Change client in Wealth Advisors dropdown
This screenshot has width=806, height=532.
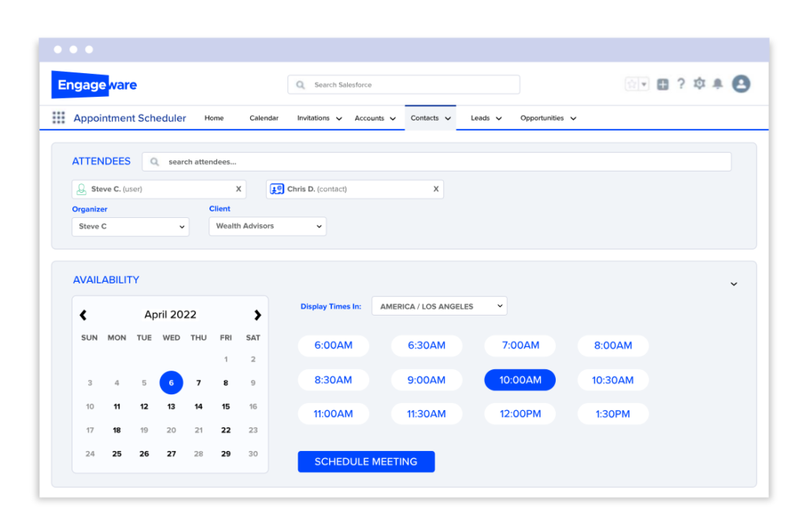[268, 226]
